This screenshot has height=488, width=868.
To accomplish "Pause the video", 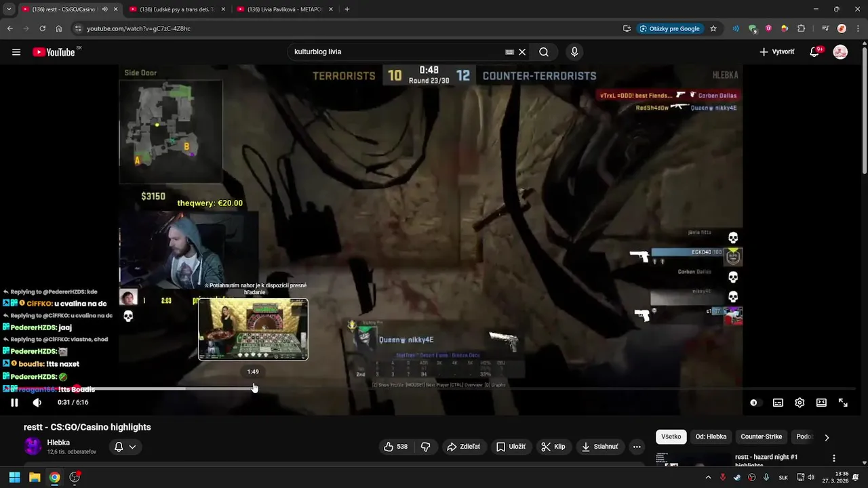I will coord(14,403).
